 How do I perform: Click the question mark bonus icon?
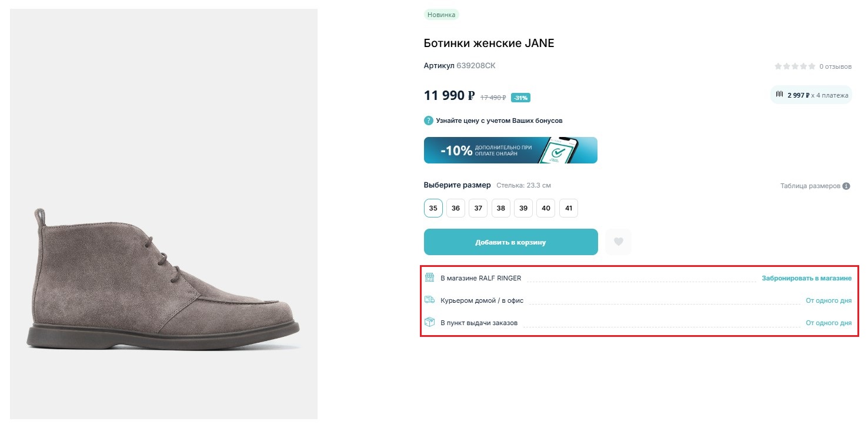429,121
